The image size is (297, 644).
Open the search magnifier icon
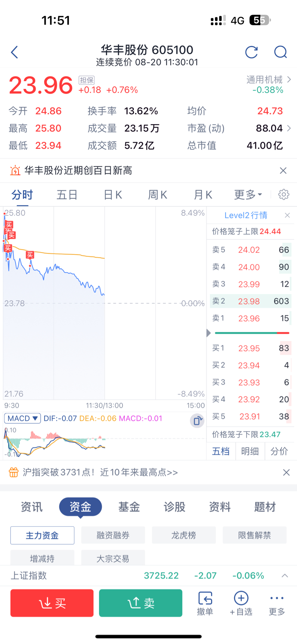pyautogui.click(x=280, y=52)
